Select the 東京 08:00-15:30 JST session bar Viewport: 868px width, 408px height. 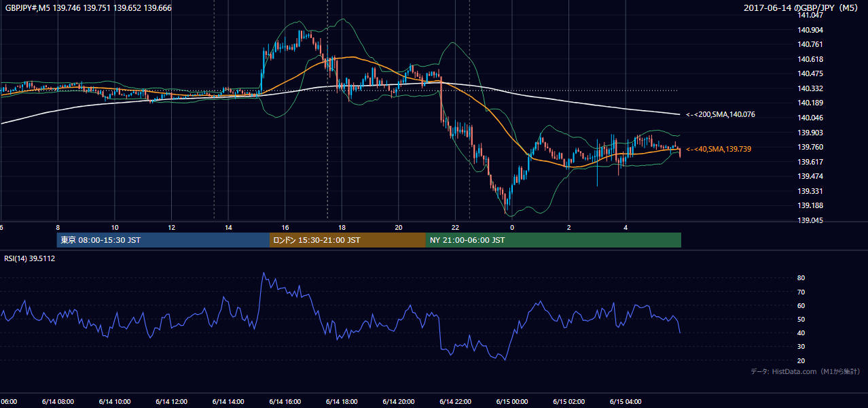click(x=163, y=240)
